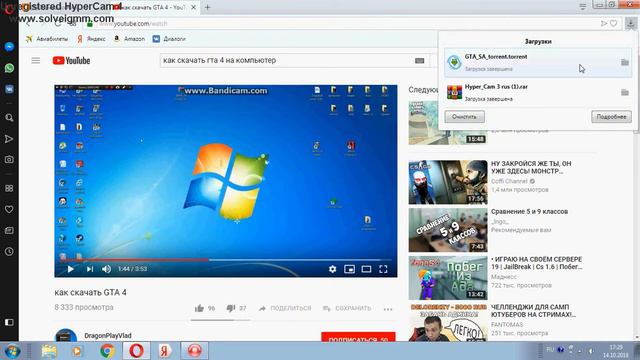Screen dimensions: 640x360
Task: Toggle theater mode
Action: 366,269
